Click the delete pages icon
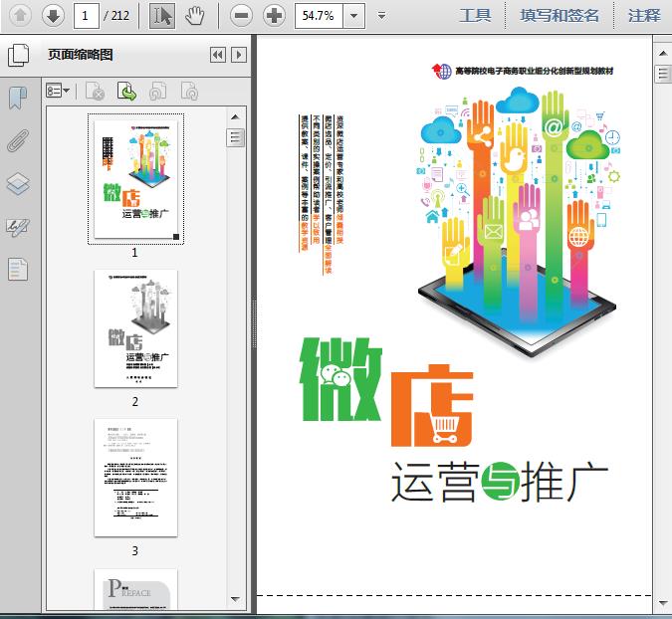This screenshot has width=672, height=619. tap(96, 91)
